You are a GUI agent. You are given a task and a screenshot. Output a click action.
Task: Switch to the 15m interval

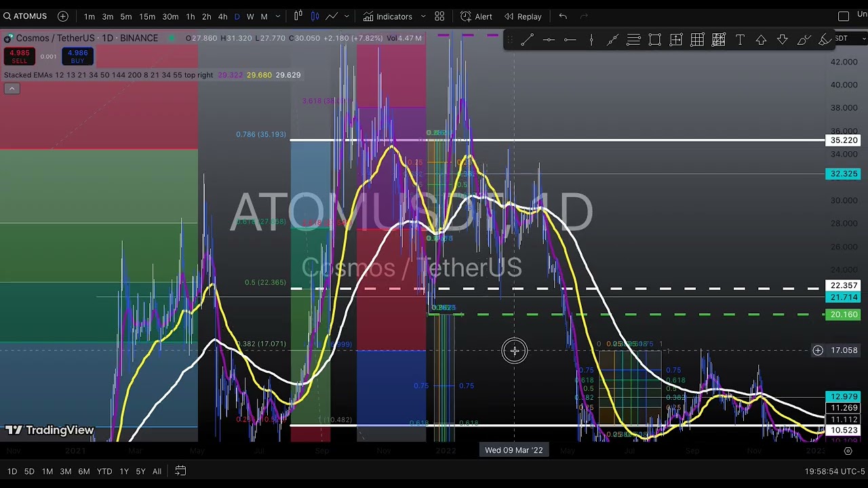click(147, 16)
